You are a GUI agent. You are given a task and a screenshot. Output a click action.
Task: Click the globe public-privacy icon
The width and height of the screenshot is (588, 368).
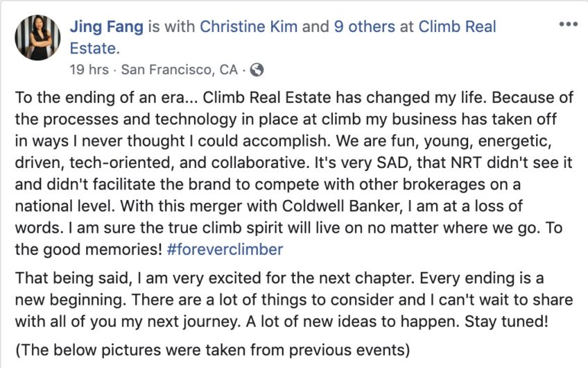click(257, 70)
